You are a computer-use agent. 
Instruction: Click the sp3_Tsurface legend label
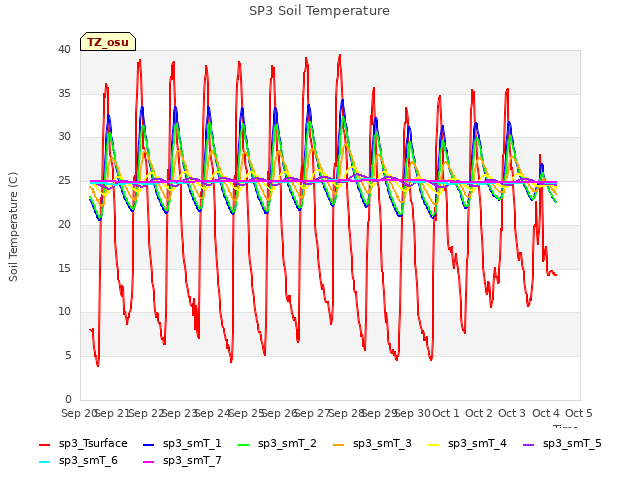pos(93,443)
